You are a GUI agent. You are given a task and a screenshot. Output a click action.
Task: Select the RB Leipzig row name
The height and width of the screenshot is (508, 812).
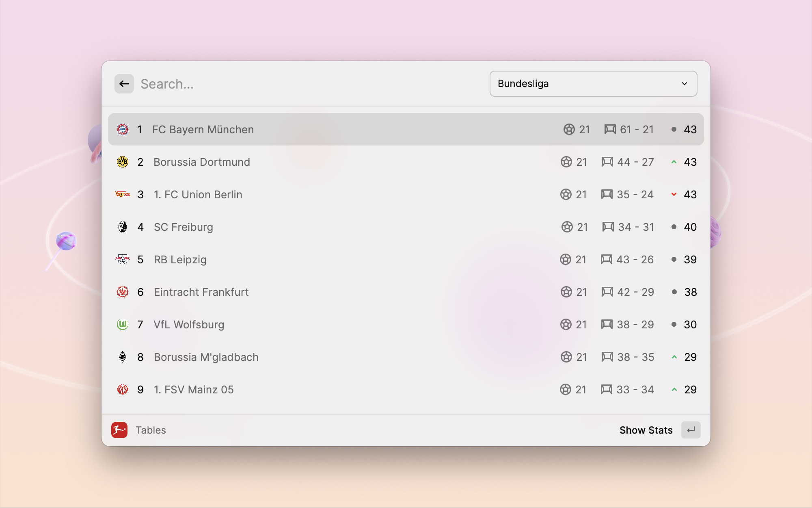pos(180,259)
